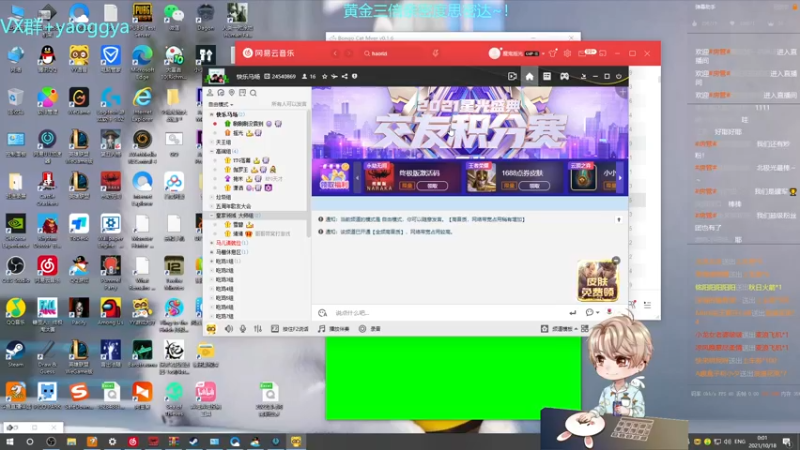
Task: Open the YY owl app on the taskbar
Action: pyautogui.click(x=296, y=442)
